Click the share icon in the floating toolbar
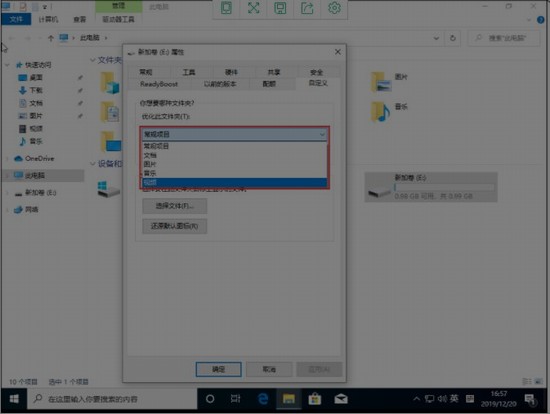Viewport: 550px width, 414px height. coord(307,8)
